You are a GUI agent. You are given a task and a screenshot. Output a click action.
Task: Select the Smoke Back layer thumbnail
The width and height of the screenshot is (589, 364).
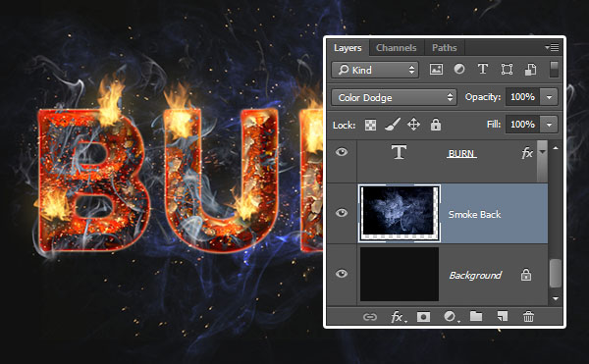[400, 213]
